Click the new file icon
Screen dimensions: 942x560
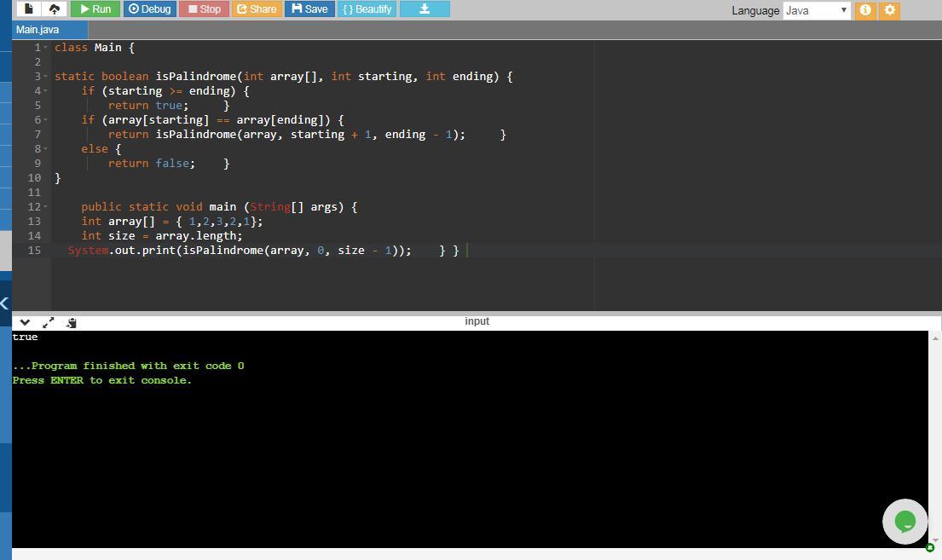click(x=30, y=9)
